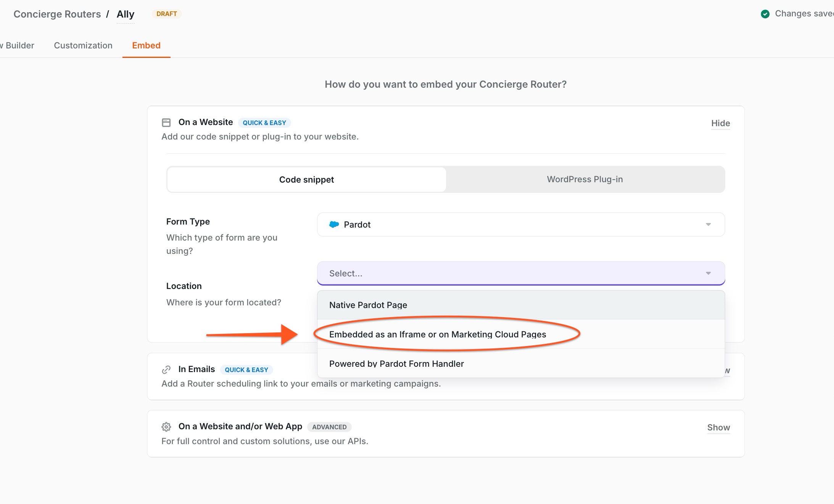This screenshot has width=834, height=504.
Task: Click 'Add a Router scheduling link' description
Action: pos(301,384)
